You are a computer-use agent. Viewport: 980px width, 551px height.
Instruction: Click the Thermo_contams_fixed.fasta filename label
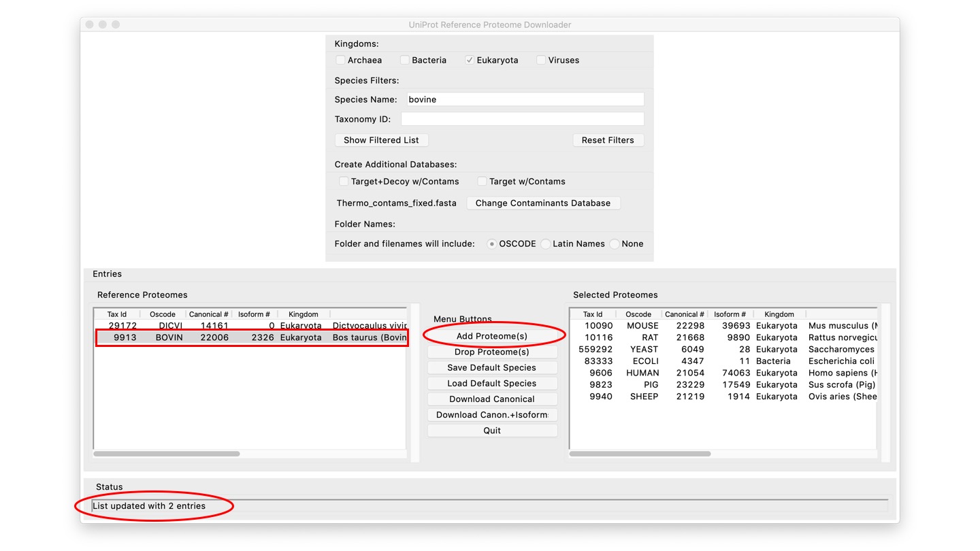point(397,203)
